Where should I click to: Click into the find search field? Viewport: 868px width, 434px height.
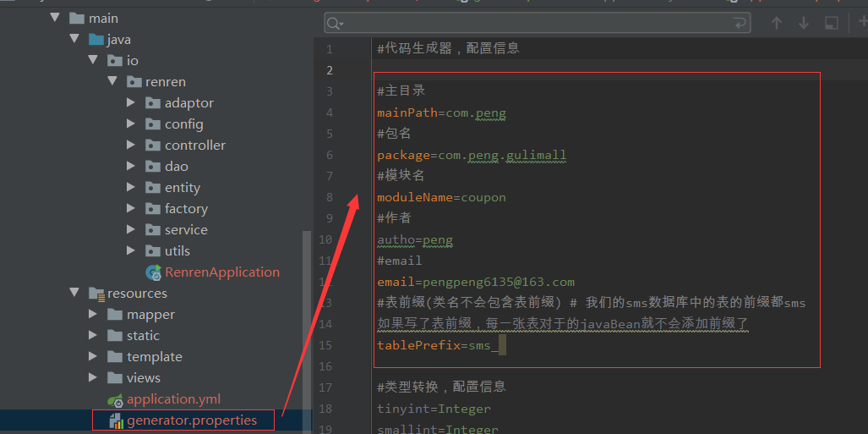tap(537, 24)
